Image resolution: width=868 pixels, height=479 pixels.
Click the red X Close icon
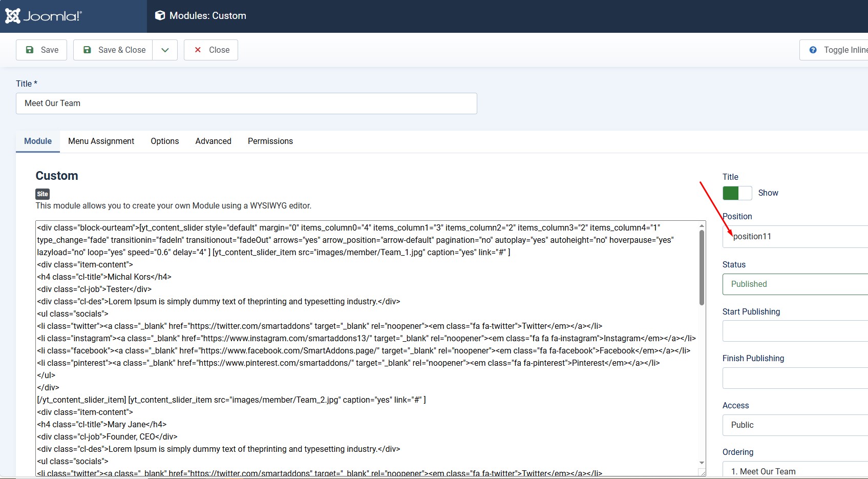coord(198,50)
